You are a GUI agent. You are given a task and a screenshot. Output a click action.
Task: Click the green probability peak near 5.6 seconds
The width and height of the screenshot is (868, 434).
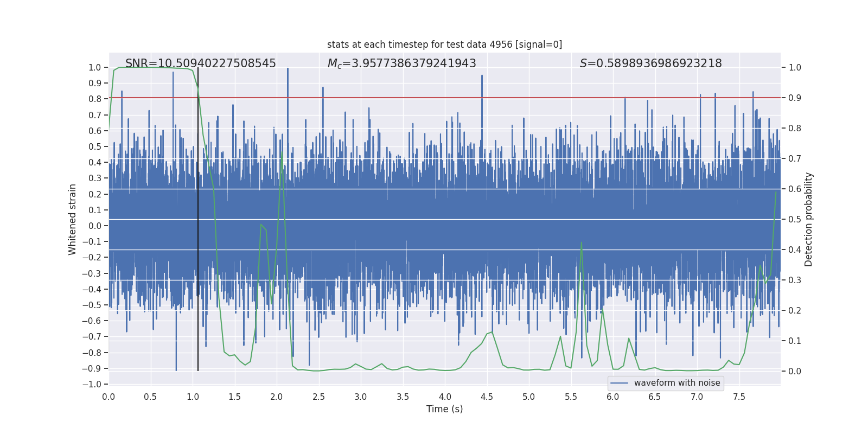pos(582,243)
